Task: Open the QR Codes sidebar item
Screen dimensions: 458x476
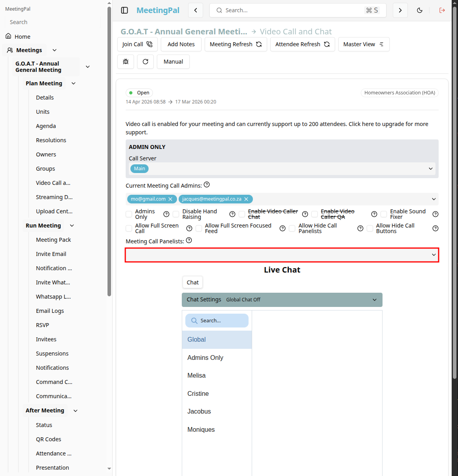Action: click(x=49, y=439)
